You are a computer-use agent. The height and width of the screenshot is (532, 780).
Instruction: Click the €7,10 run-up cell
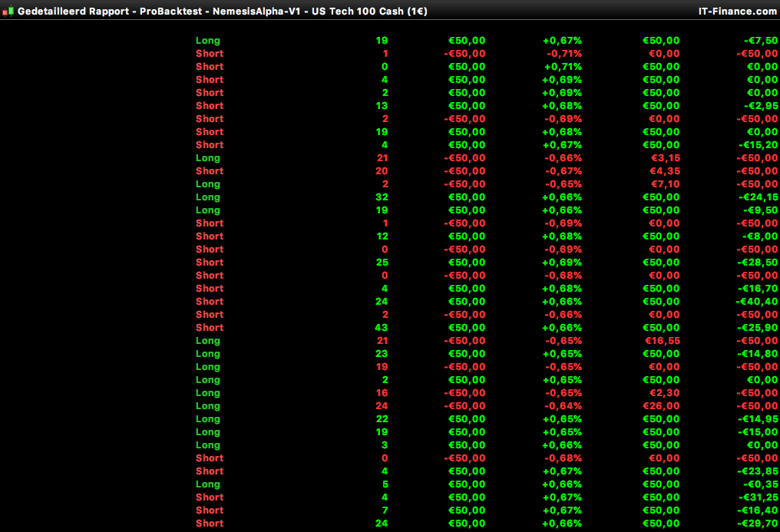[666, 184]
